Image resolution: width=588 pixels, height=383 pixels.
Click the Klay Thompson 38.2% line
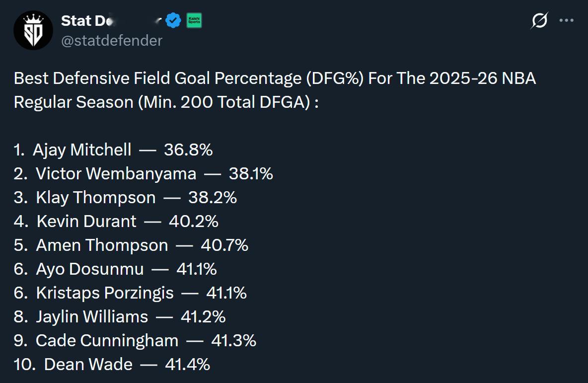[125, 197]
